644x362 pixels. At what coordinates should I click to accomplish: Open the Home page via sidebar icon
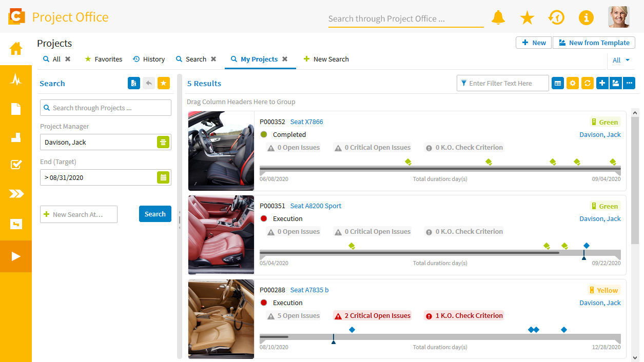(x=16, y=49)
